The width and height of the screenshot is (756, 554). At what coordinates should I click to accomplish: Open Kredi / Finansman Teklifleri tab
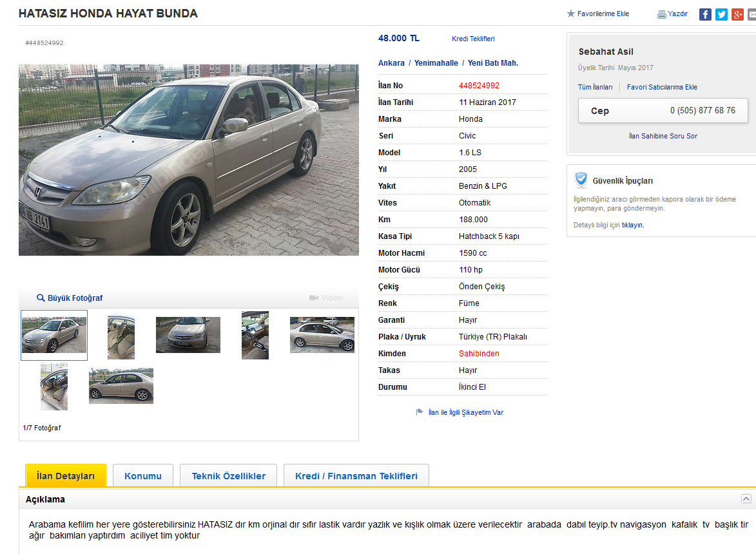pos(356,476)
